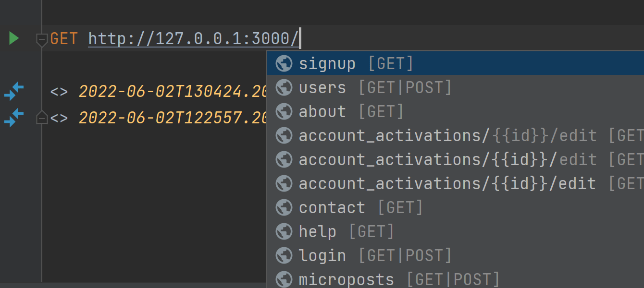The height and width of the screenshot is (288, 644).
Task: Click the globe icon beside microposts suggestion
Action: pos(284,279)
